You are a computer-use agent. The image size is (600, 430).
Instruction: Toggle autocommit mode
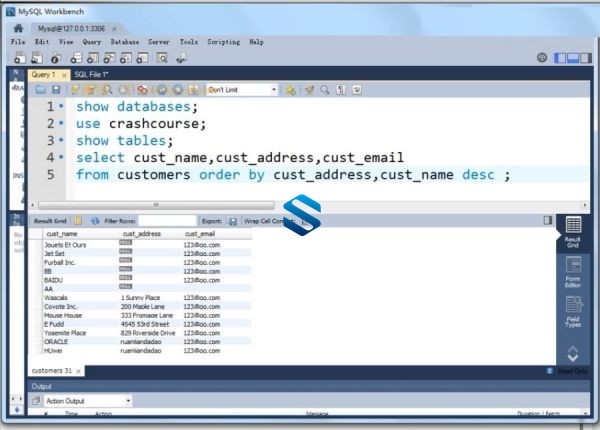(x=194, y=90)
